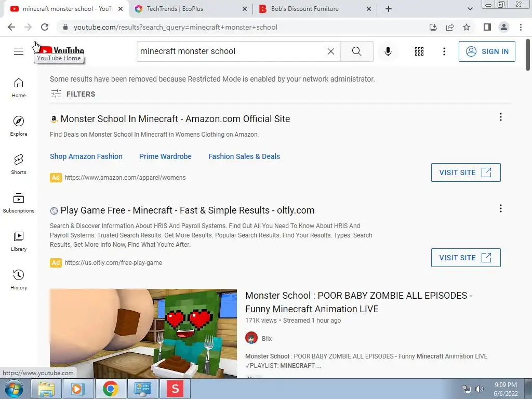The width and height of the screenshot is (532, 399).
Task: Open the Chrome profile avatar
Action: pyautogui.click(x=504, y=27)
